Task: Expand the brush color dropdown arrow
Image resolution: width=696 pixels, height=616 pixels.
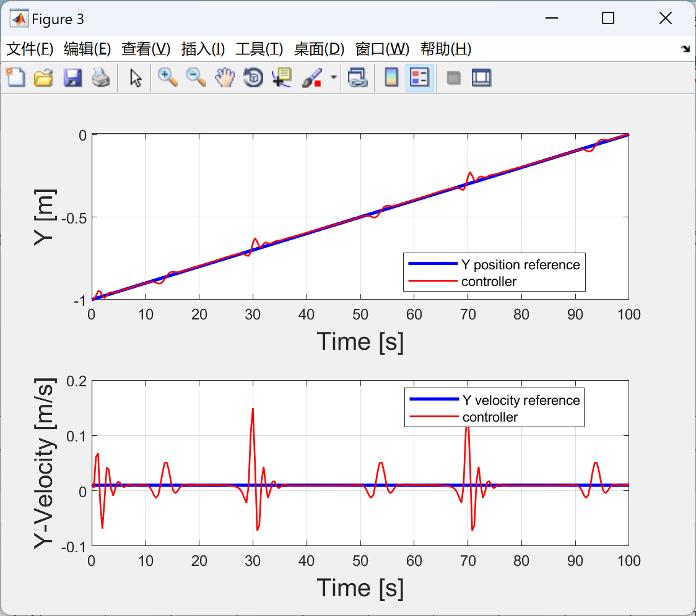Action: pos(333,77)
